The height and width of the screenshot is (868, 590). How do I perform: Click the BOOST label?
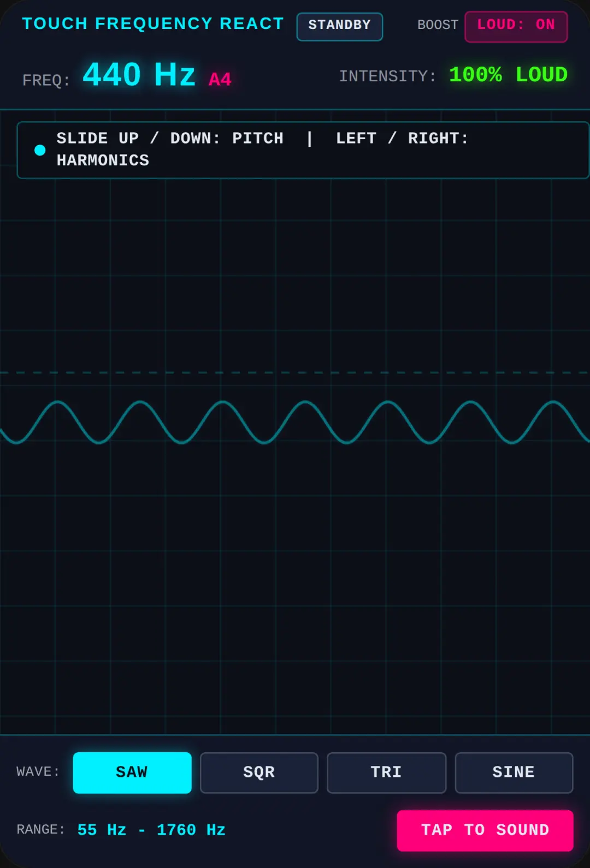click(438, 25)
